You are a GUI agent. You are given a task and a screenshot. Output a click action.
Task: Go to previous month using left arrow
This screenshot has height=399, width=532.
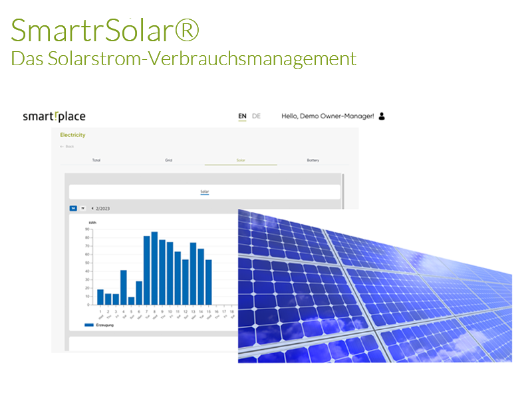[92, 208]
